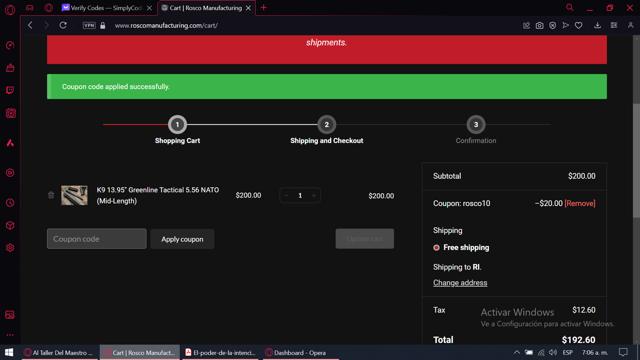Viewport: 640px width, 360px height.
Task: Open the Windows notification center icon
Action: (x=623, y=352)
